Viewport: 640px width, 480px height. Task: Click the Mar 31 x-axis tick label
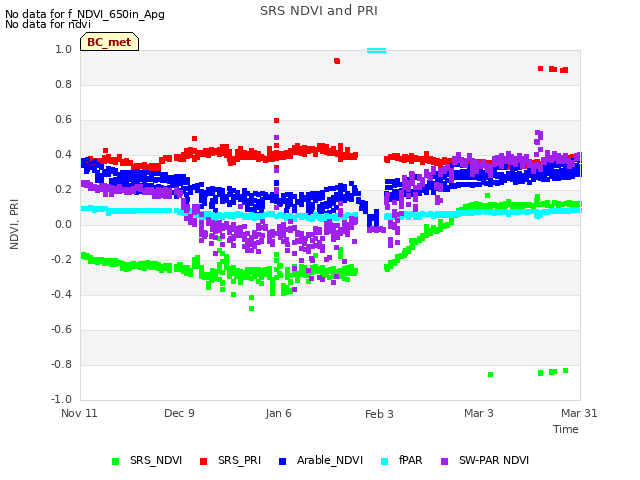[x=579, y=413]
